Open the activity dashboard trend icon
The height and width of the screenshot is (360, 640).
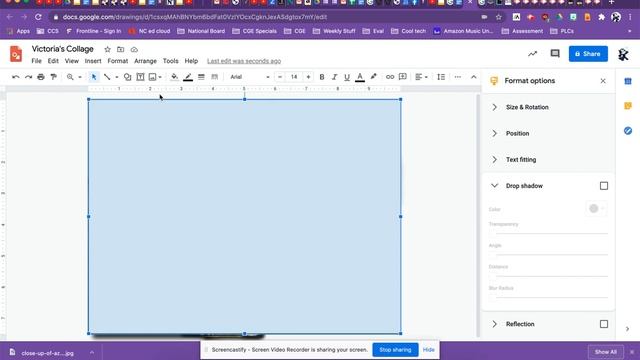pos(532,54)
